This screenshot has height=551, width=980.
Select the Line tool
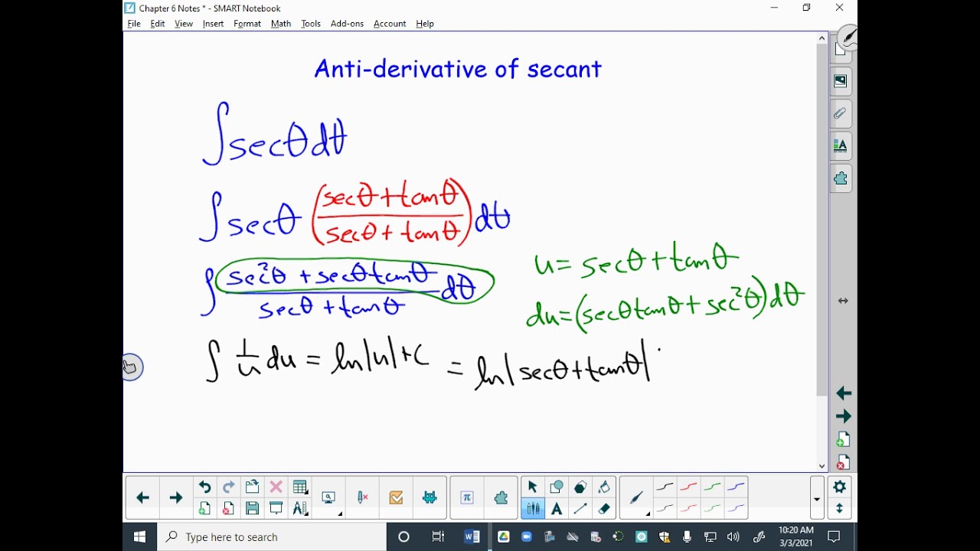click(x=580, y=508)
